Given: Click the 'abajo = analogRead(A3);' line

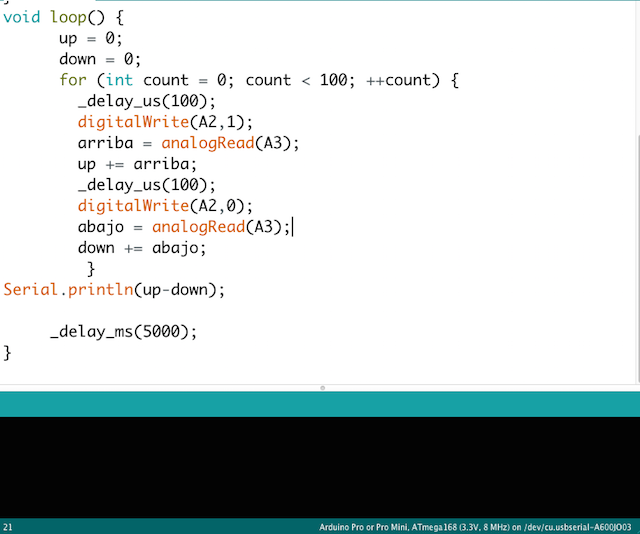Looking at the screenshot, I should pyautogui.click(x=184, y=227).
